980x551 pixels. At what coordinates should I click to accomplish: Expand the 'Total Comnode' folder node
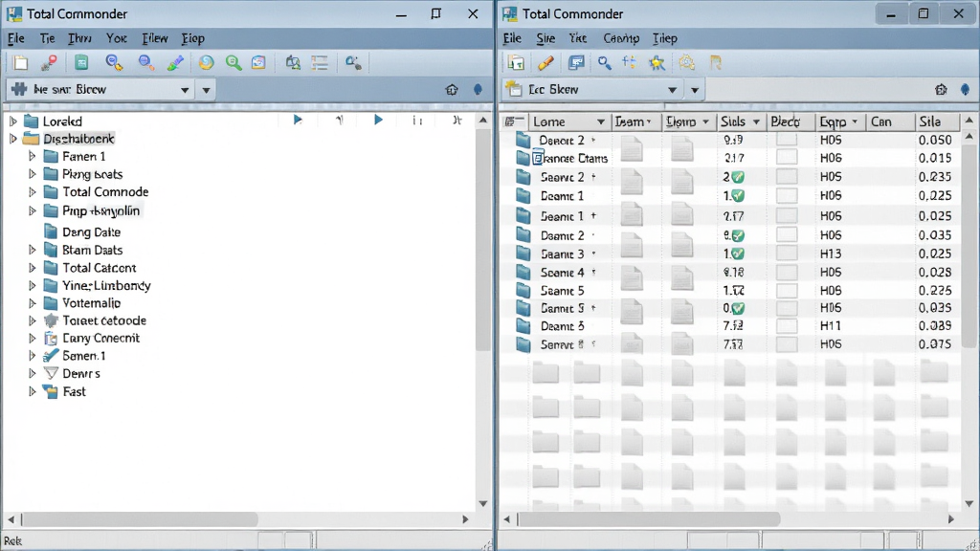32,191
